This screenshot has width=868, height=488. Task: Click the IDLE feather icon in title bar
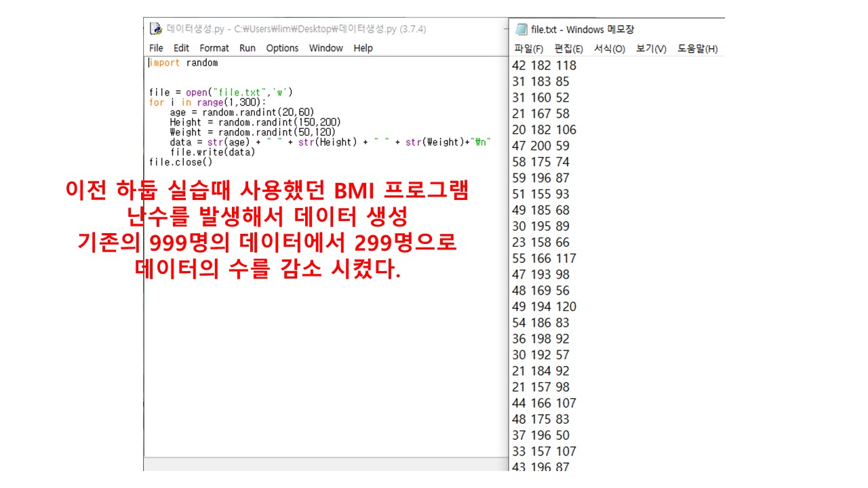(x=156, y=28)
